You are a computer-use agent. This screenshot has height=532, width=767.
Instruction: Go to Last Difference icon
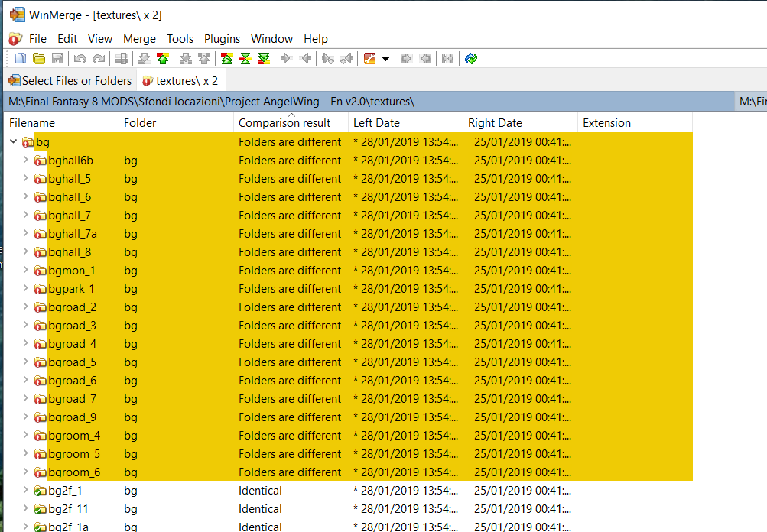[x=264, y=59]
